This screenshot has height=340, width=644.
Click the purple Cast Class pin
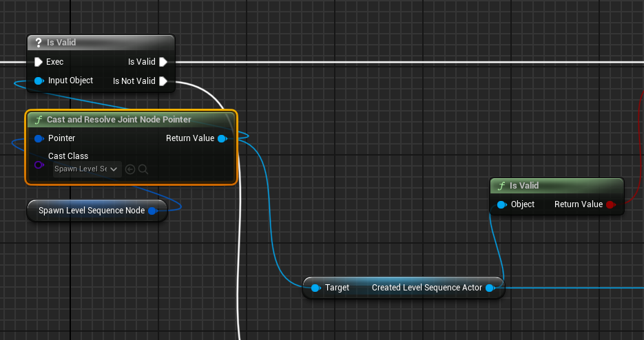pos(39,164)
